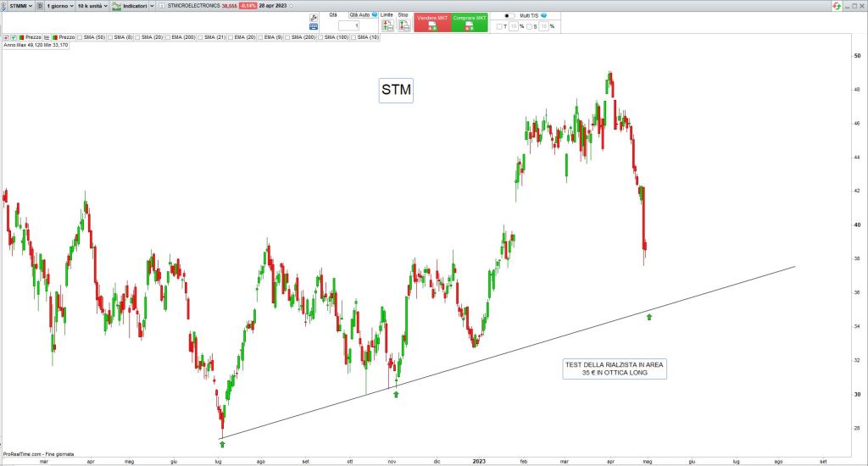Enable the SMA (8) checkbox

pyautogui.click(x=110, y=37)
